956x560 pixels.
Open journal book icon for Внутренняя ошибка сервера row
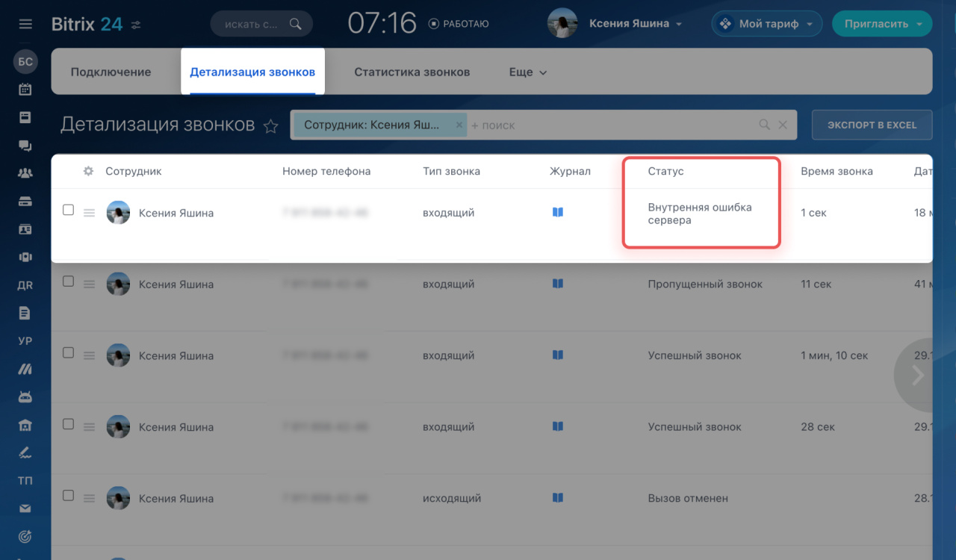tap(557, 212)
